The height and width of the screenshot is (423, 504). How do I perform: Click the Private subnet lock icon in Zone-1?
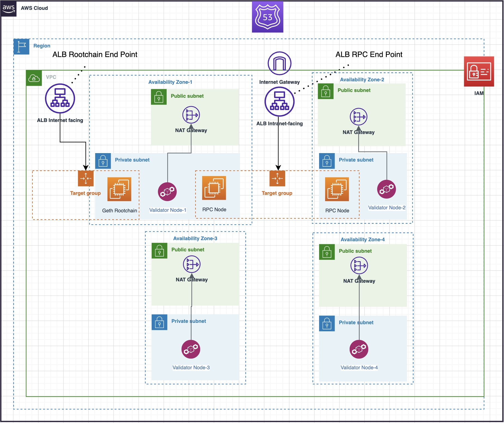pos(103,161)
